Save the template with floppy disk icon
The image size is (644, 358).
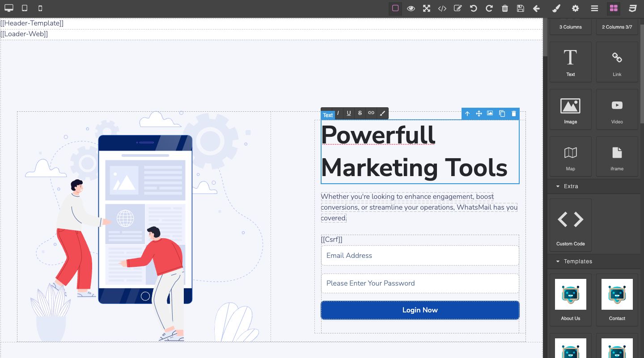[521, 8]
